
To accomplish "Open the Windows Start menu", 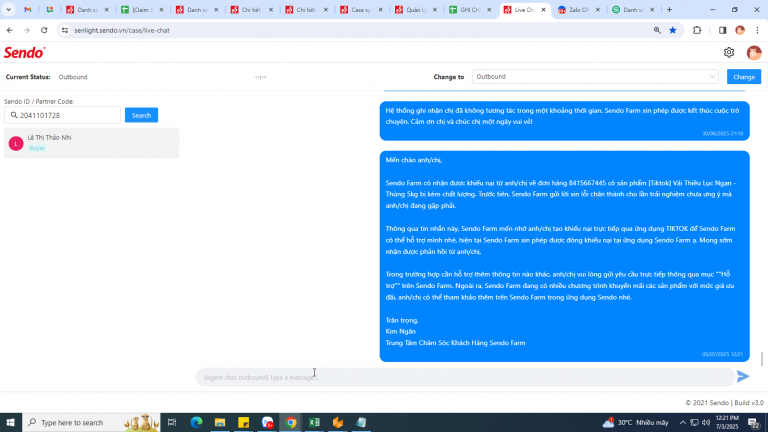I will (10, 422).
